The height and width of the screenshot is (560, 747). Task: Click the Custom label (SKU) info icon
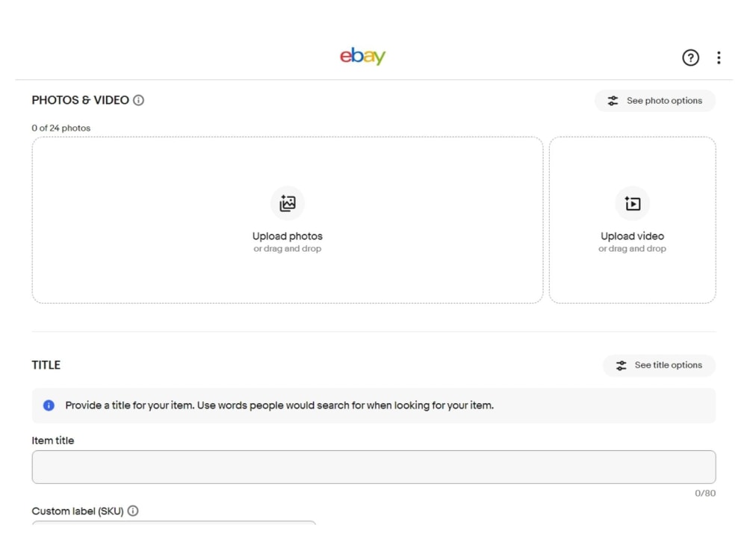click(133, 511)
